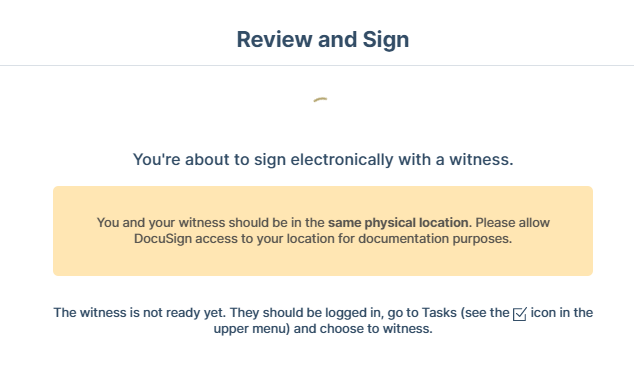Click the divider line under the heading
Screen dimensions: 634x368
tap(317, 65)
